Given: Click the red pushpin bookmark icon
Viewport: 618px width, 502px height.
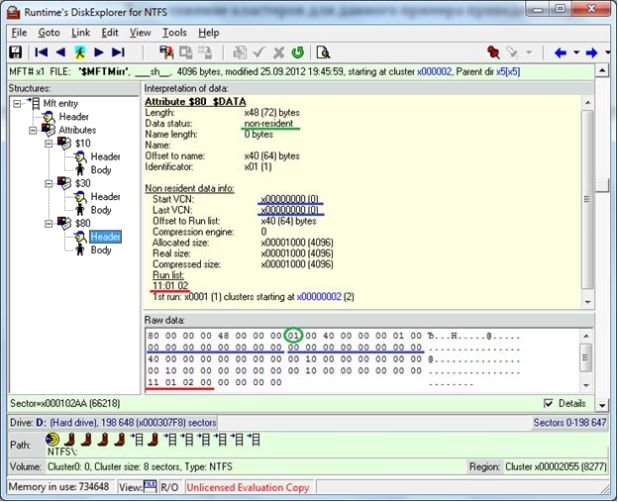Looking at the screenshot, I should click(493, 52).
